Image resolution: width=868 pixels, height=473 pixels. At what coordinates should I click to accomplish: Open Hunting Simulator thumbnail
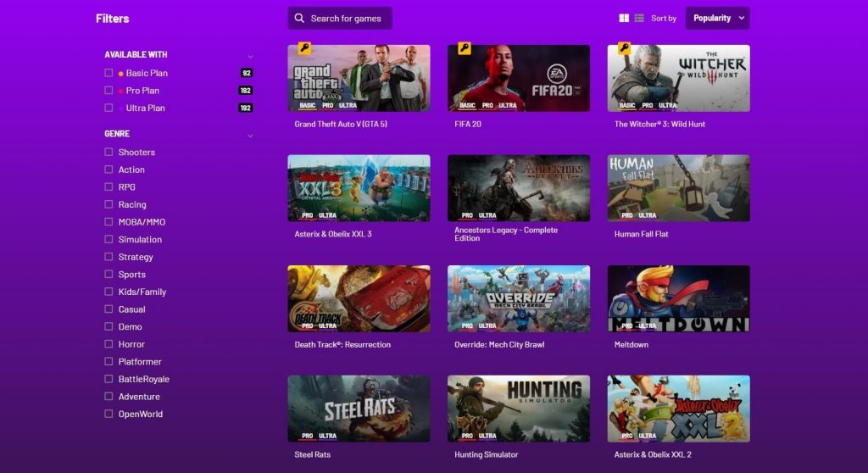[x=519, y=409]
